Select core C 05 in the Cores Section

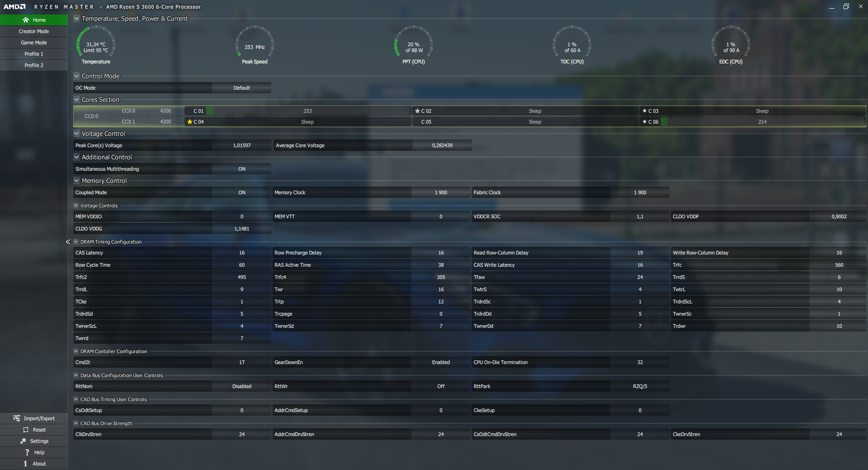(525, 122)
